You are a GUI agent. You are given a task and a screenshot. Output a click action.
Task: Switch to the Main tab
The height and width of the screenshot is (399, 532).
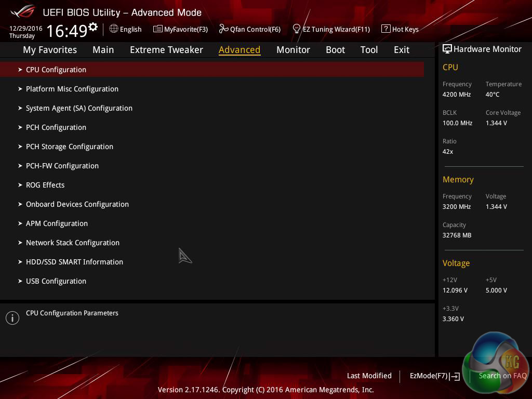coord(103,50)
